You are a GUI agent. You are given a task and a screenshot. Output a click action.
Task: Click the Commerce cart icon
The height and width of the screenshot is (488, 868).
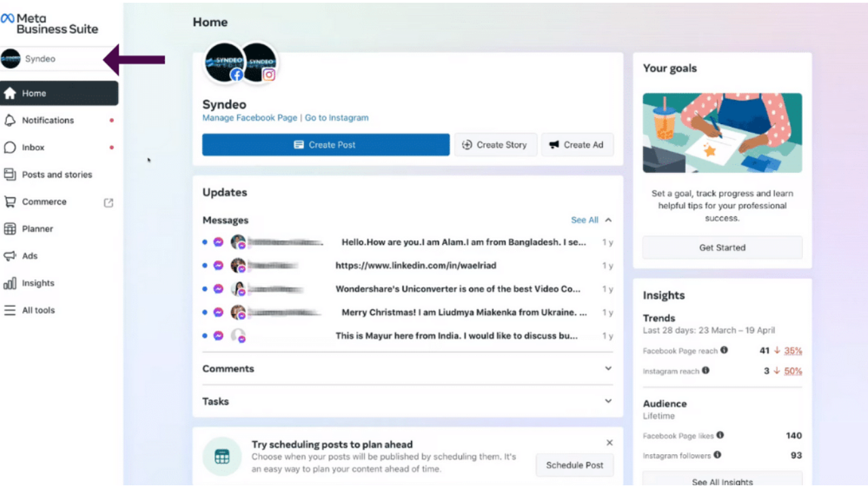10,201
